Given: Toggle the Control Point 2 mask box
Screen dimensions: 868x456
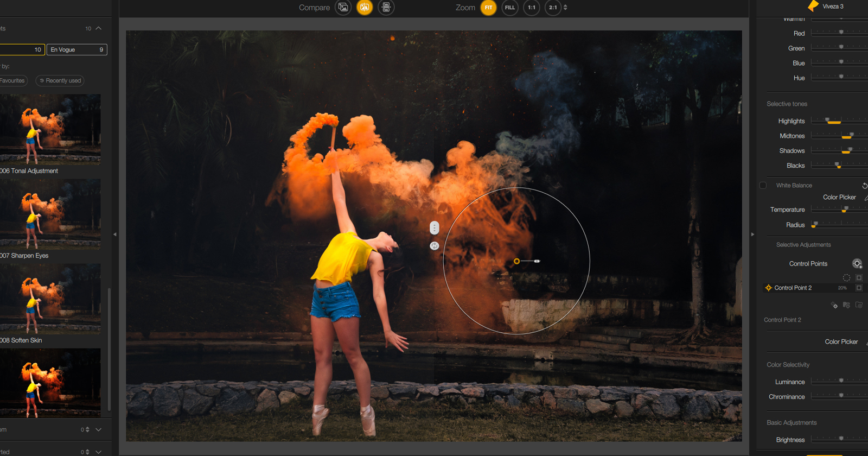Looking at the screenshot, I should tap(859, 288).
